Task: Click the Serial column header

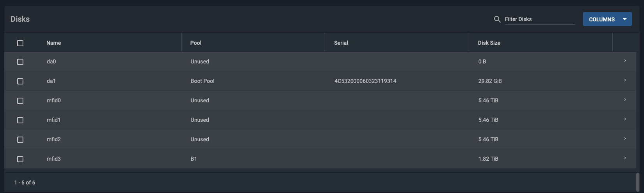Action: pyautogui.click(x=341, y=43)
